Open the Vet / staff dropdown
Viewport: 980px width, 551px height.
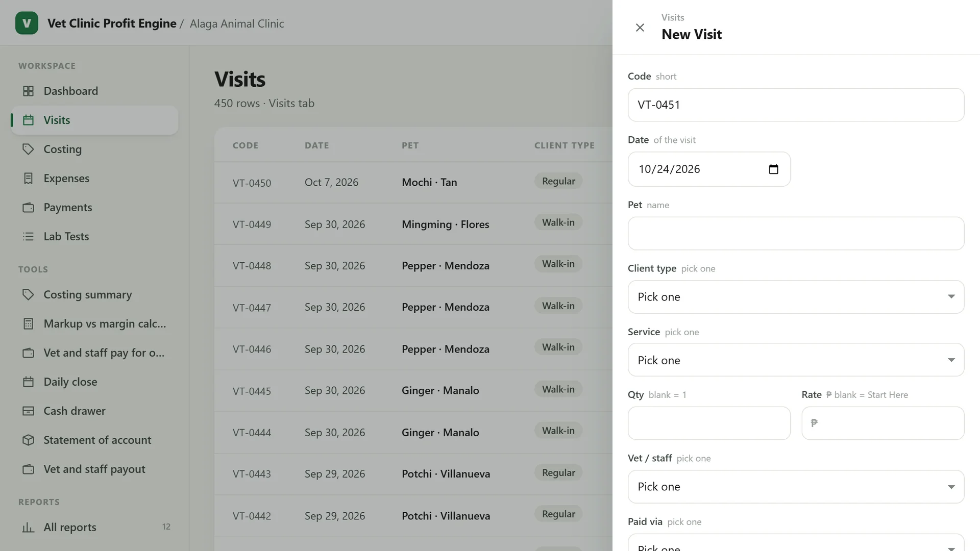[796, 487]
